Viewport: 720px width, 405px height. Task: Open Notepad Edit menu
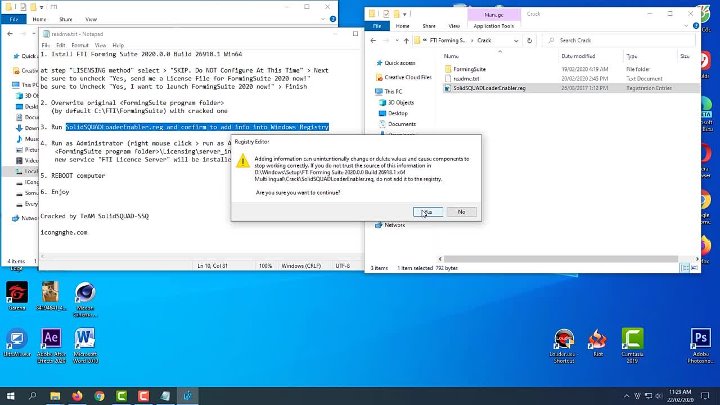(61, 45)
